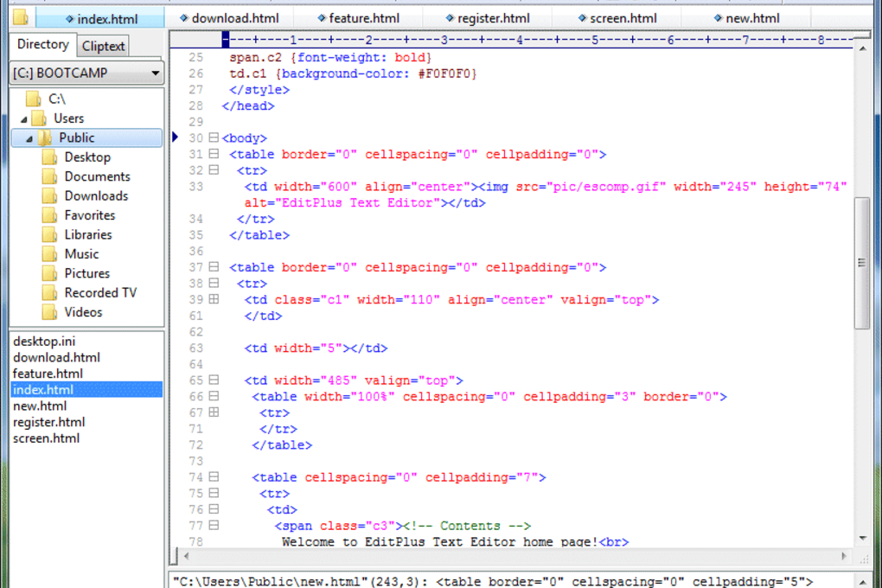Image resolution: width=882 pixels, height=588 pixels.
Task: Switch to the feature.html document tab
Action: (358, 18)
